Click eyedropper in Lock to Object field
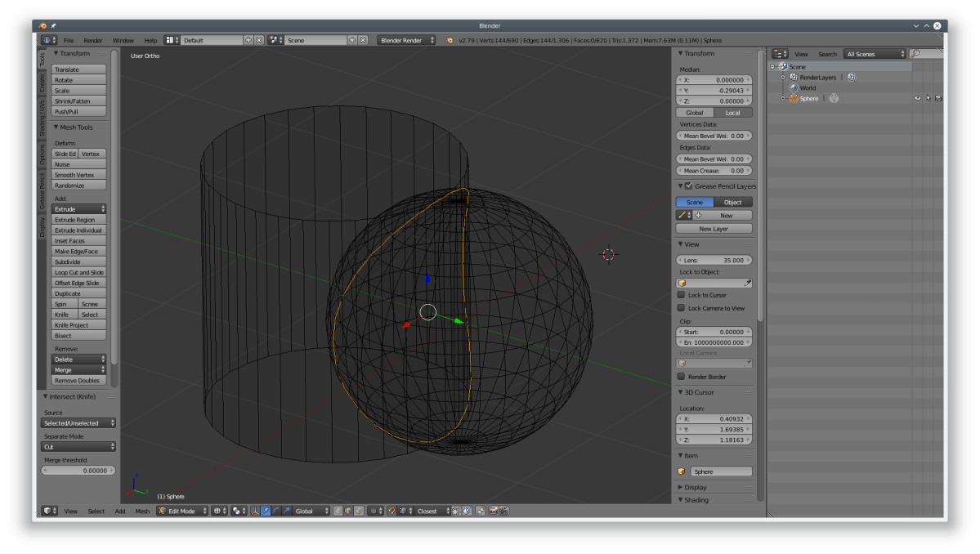The image size is (980, 554). (x=747, y=283)
